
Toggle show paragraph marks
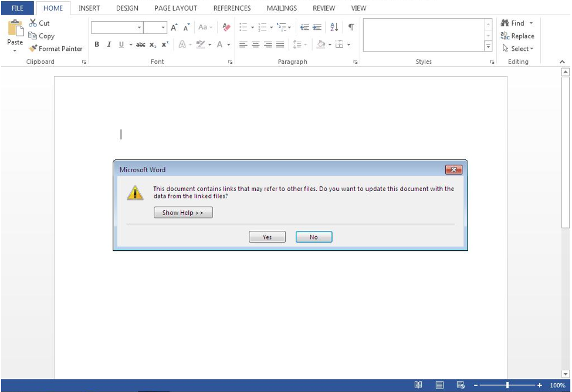351,28
